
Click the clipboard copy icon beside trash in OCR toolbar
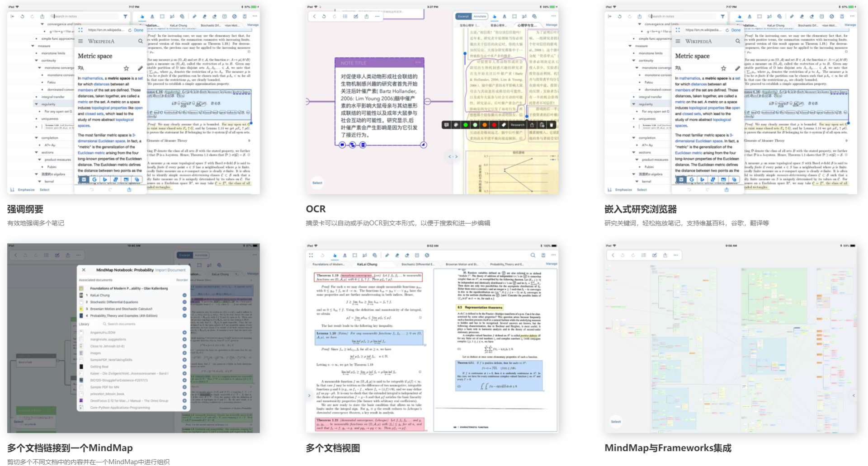[x=542, y=125]
